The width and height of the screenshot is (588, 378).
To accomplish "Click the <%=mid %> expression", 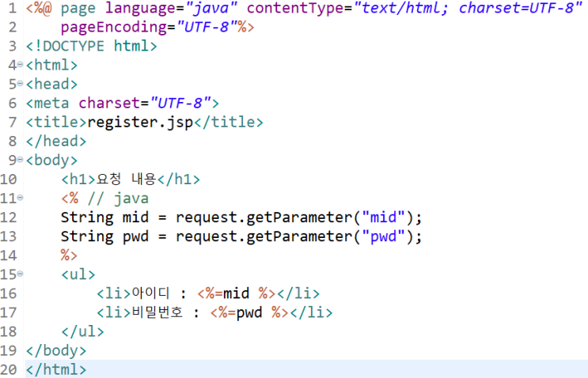I will 237,293.
